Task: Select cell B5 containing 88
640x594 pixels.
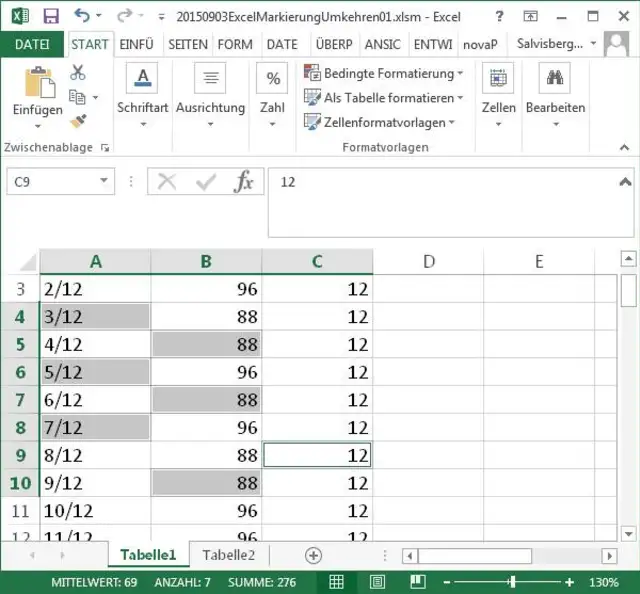Action: click(206, 345)
